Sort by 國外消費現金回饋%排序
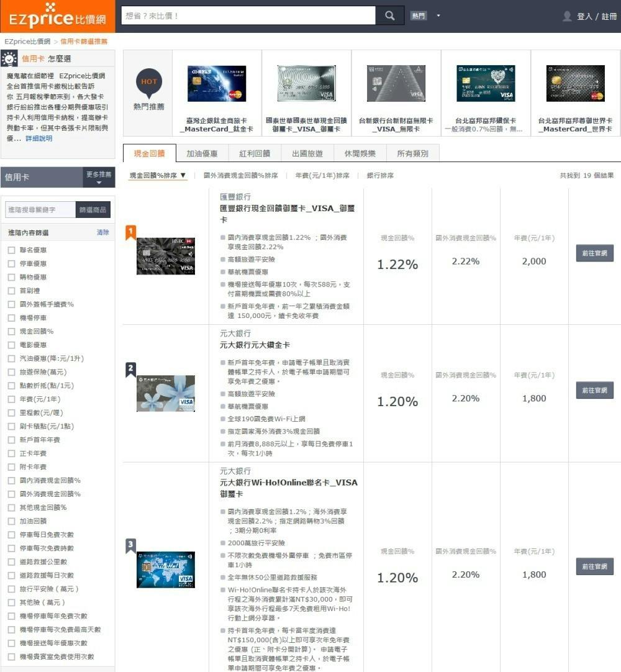621x672 pixels. 240,175
